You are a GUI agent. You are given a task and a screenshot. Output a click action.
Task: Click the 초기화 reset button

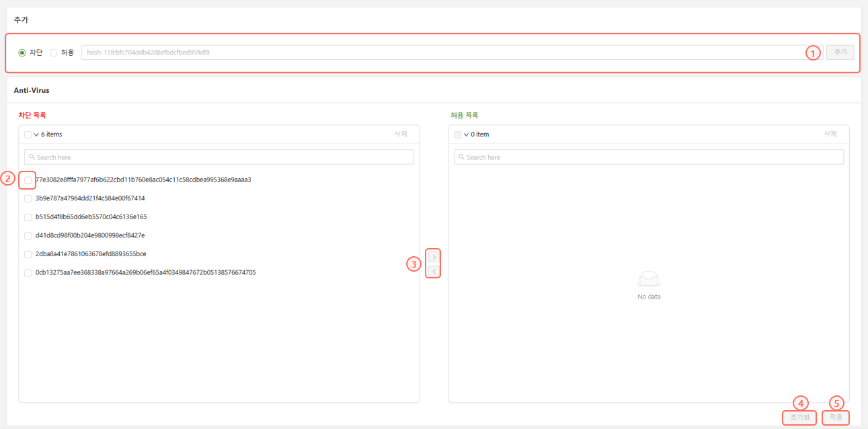point(799,418)
